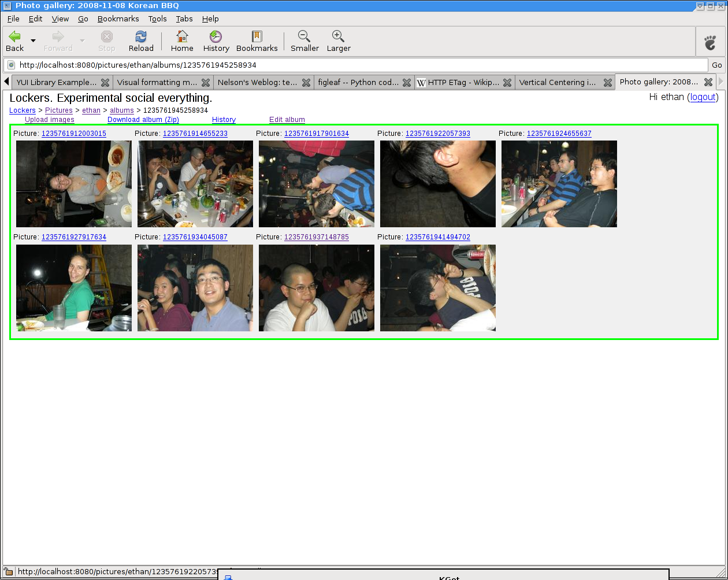
Task: Switch to Visual formatting model tab
Action: [x=157, y=82]
